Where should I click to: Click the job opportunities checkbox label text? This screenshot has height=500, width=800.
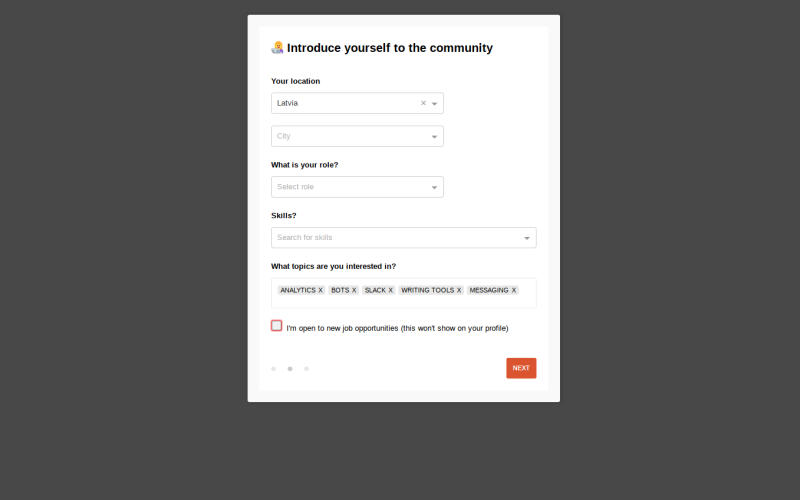(x=397, y=328)
